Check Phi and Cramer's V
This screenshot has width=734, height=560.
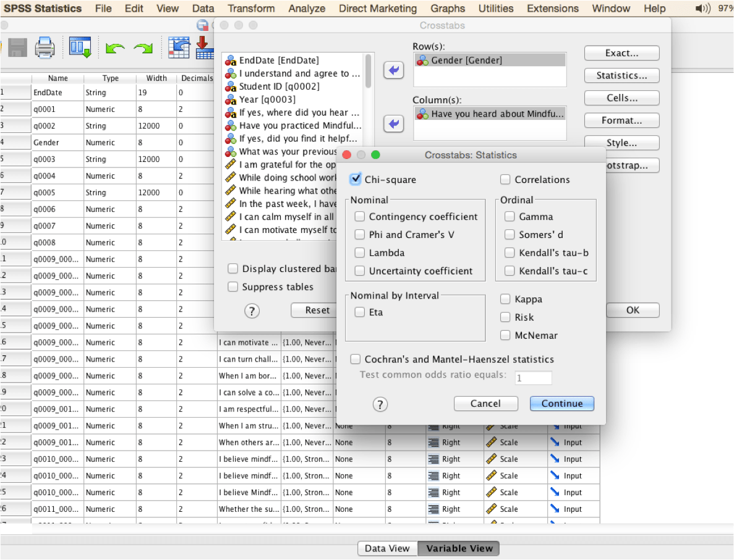coord(359,234)
